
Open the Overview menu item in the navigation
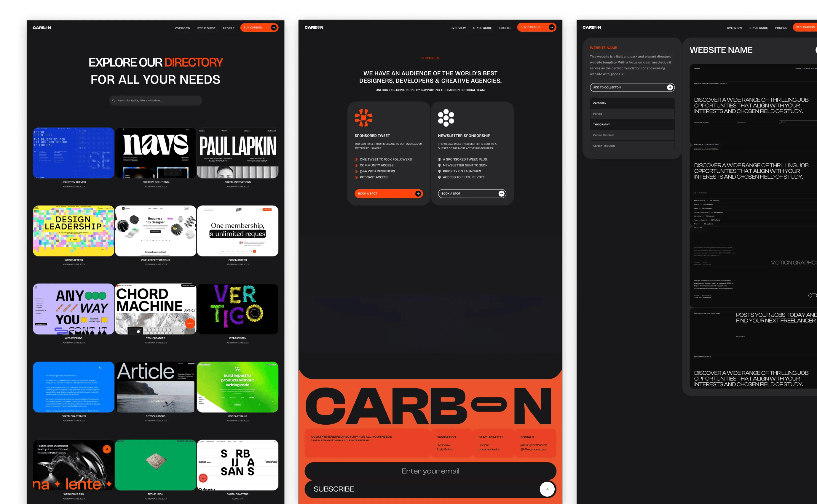pyautogui.click(x=183, y=28)
